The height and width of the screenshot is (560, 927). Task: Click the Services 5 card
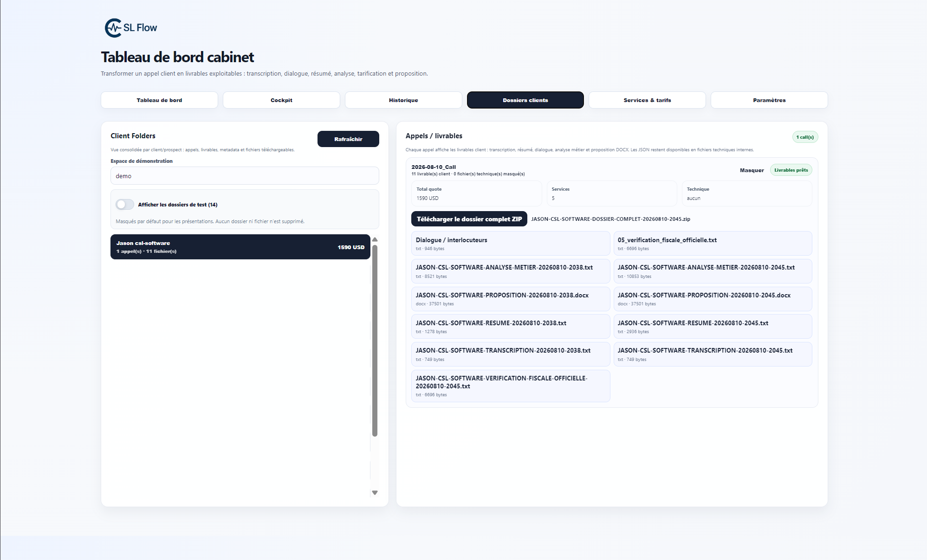[x=612, y=193]
